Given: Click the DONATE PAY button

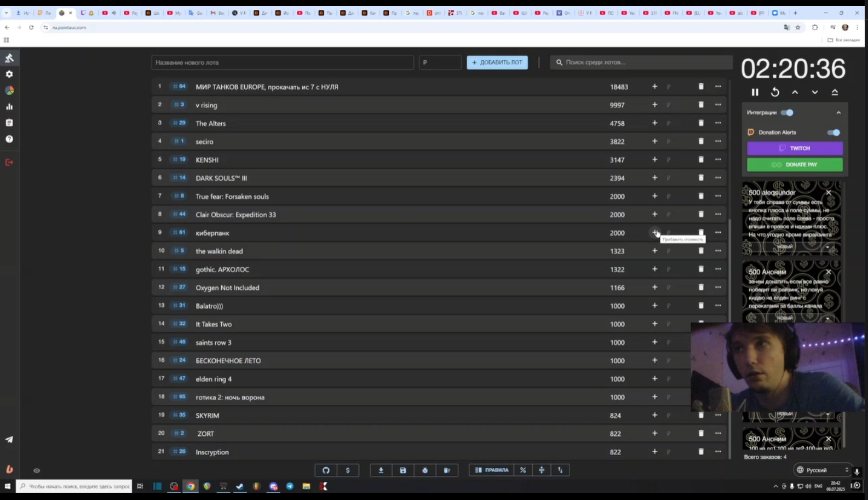Looking at the screenshot, I should click(x=795, y=164).
